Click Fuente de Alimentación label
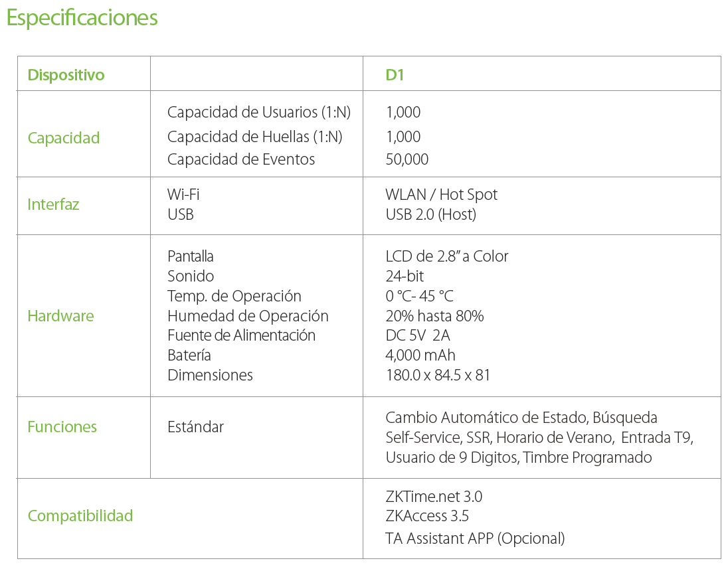 coord(241,335)
